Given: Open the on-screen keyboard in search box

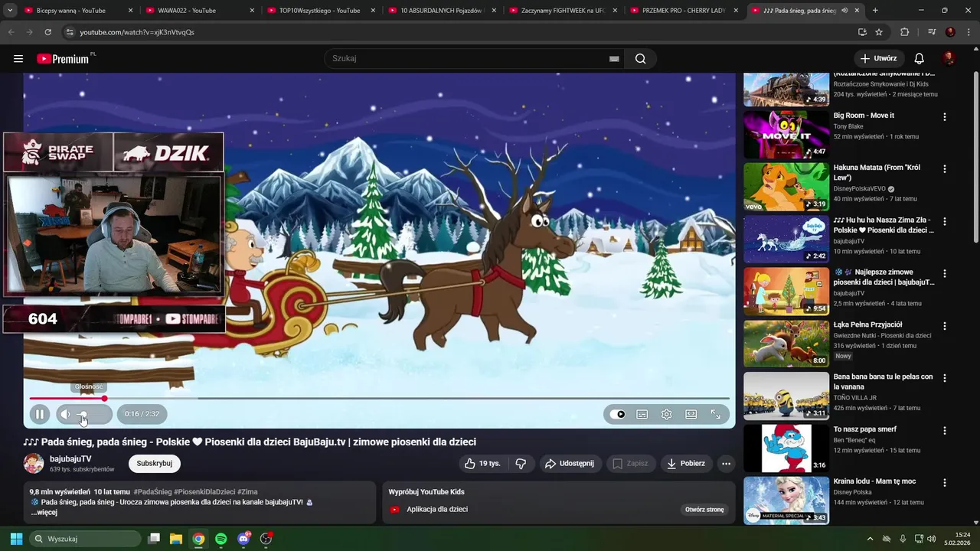Looking at the screenshot, I should click(x=614, y=59).
